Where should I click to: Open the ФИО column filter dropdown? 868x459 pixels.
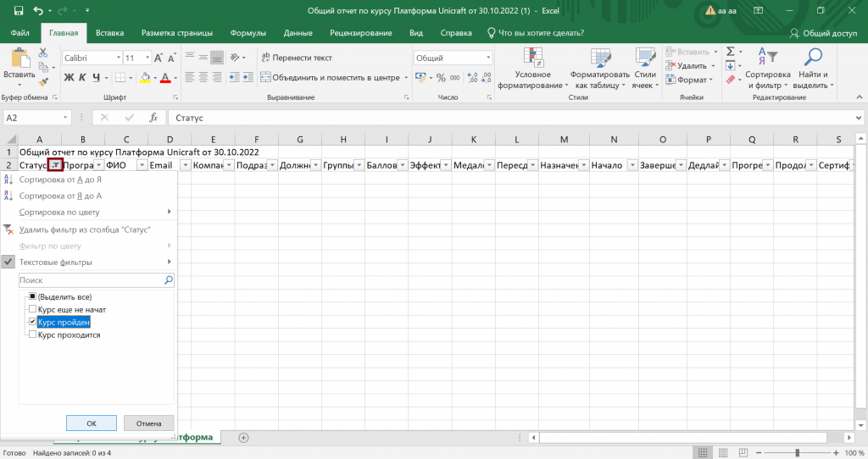(x=142, y=165)
